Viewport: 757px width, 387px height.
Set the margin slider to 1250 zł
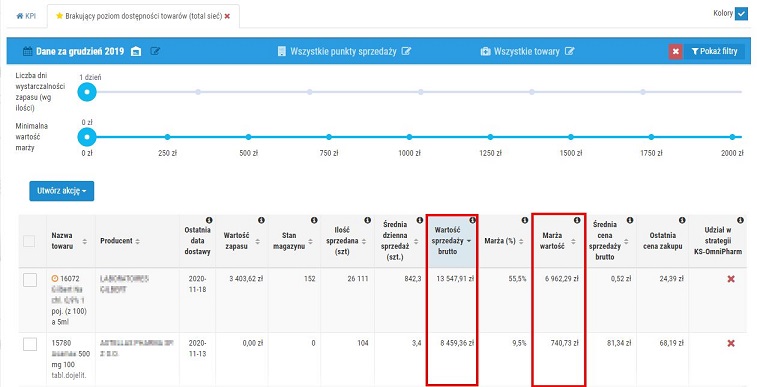[490, 137]
